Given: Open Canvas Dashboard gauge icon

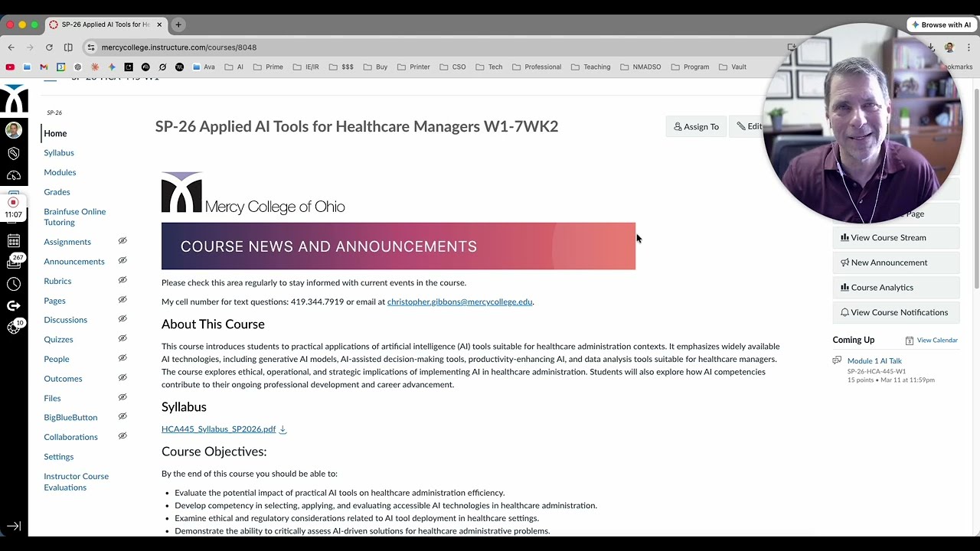Looking at the screenshot, I should pos(13,176).
